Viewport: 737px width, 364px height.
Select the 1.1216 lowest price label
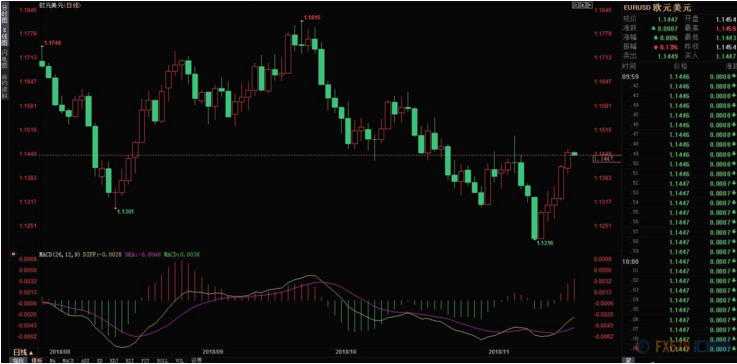(545, 244)
